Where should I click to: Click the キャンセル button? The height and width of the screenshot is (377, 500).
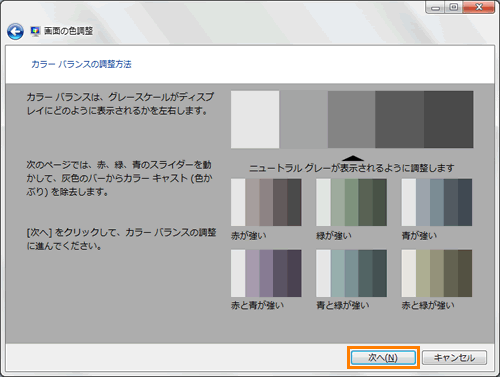point(454,358)
